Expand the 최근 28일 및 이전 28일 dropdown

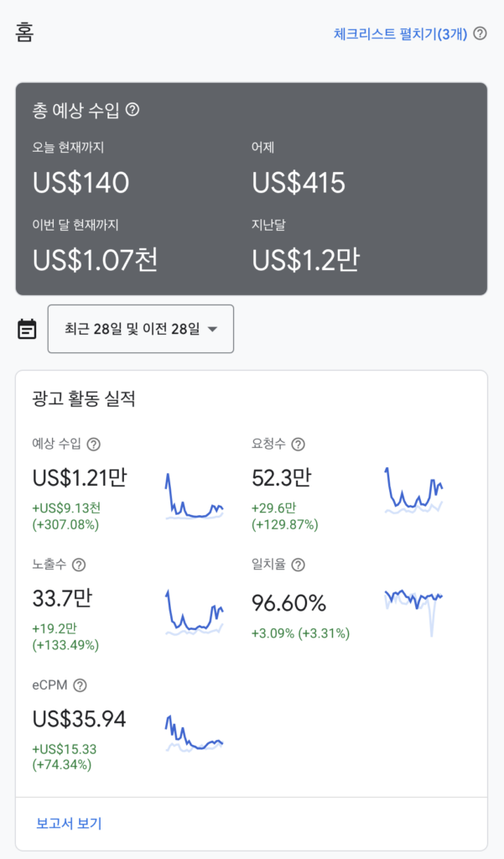140,329
